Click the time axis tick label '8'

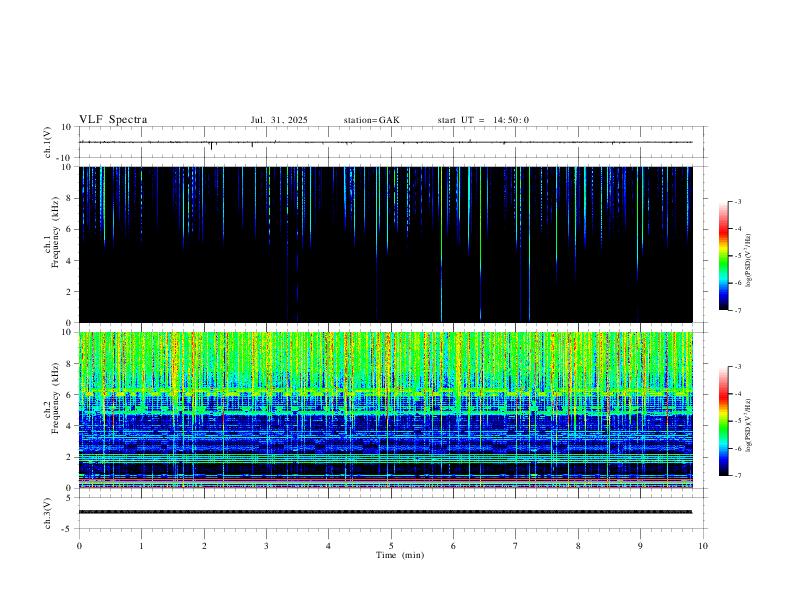click(578, 546)
